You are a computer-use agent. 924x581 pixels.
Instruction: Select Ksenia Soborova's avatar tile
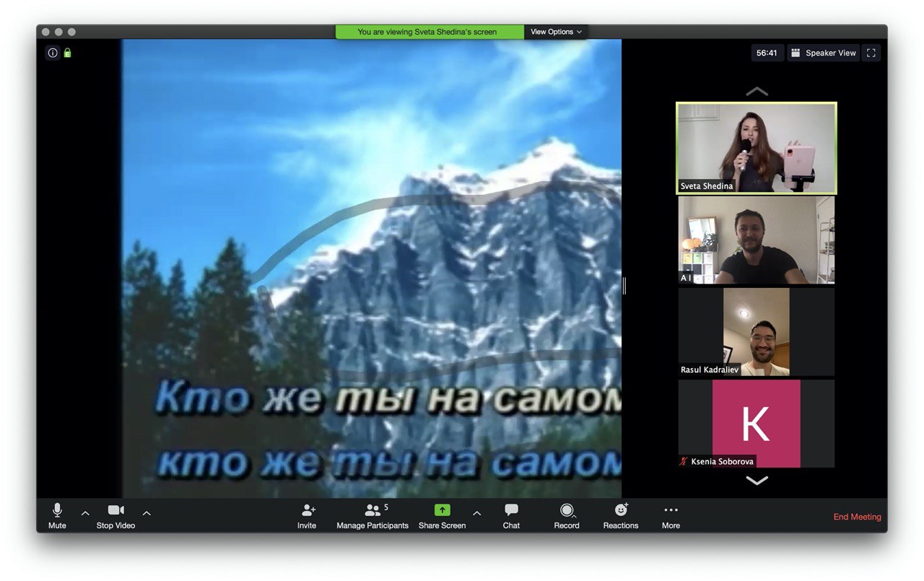point(757,424)
